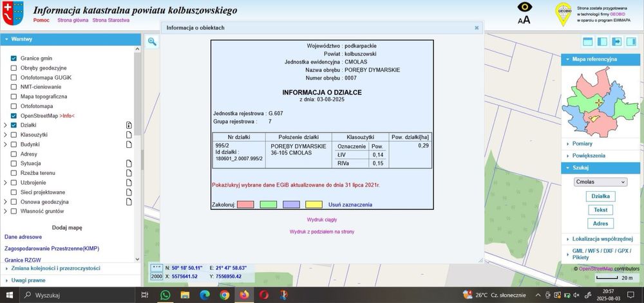Click the 2000 coordinate system button
644x303 pixels.
tap(156, 277)
